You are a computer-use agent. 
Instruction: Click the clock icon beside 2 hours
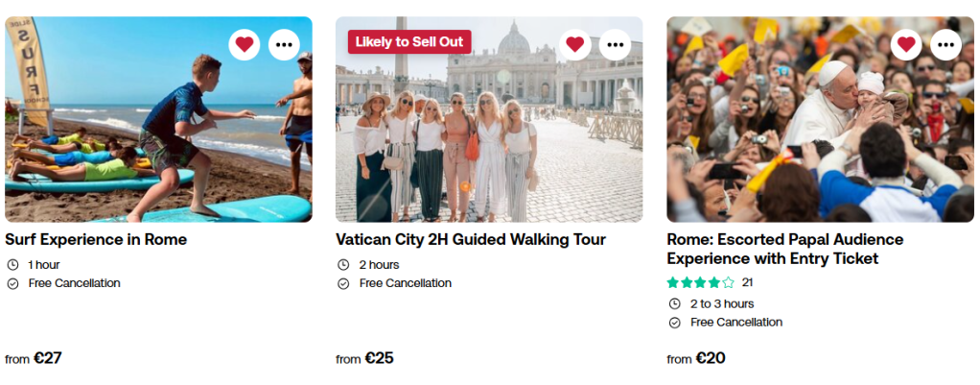343,265
